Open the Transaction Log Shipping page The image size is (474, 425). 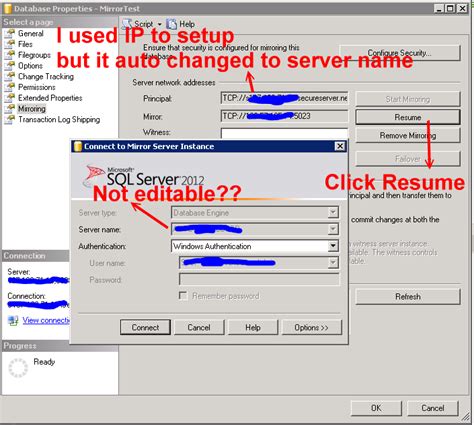click(59, 119)
